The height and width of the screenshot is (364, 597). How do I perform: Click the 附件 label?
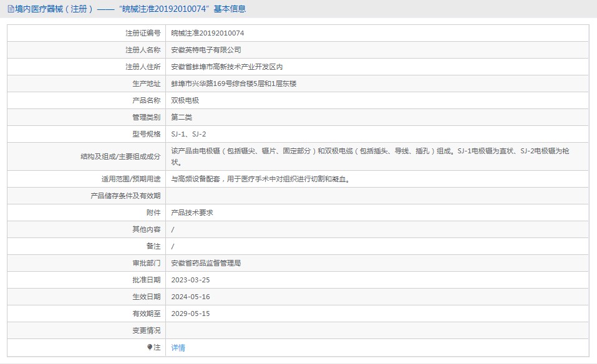153,213
